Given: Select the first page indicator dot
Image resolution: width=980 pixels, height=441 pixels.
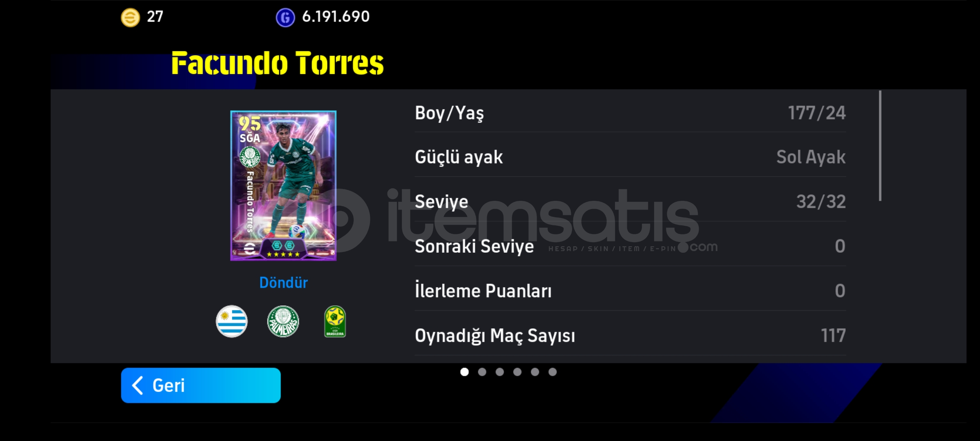Looking at the screenshot, I should pyautogui.click(x=464, y=372).
